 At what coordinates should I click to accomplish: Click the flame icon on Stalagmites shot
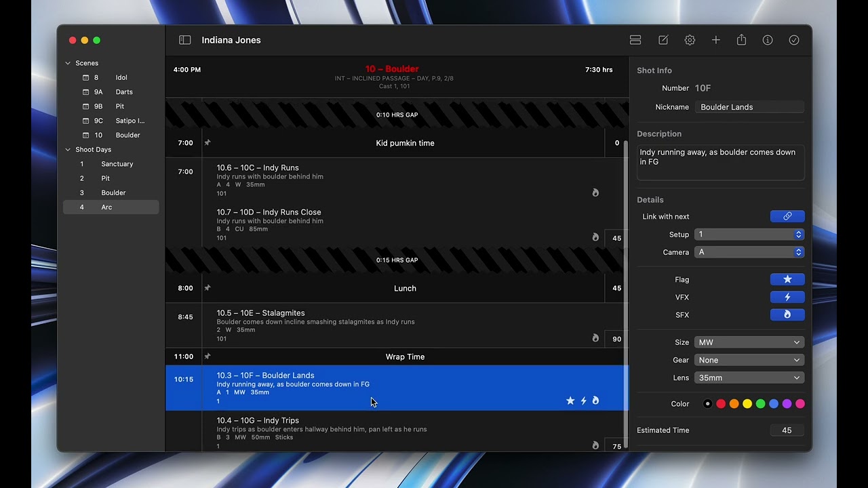point(595,338)
